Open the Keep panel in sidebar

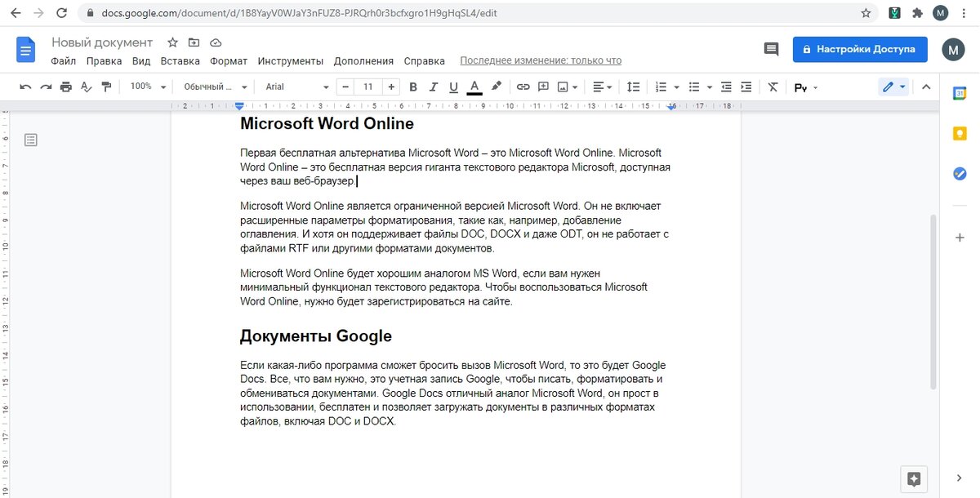(960, 131)
